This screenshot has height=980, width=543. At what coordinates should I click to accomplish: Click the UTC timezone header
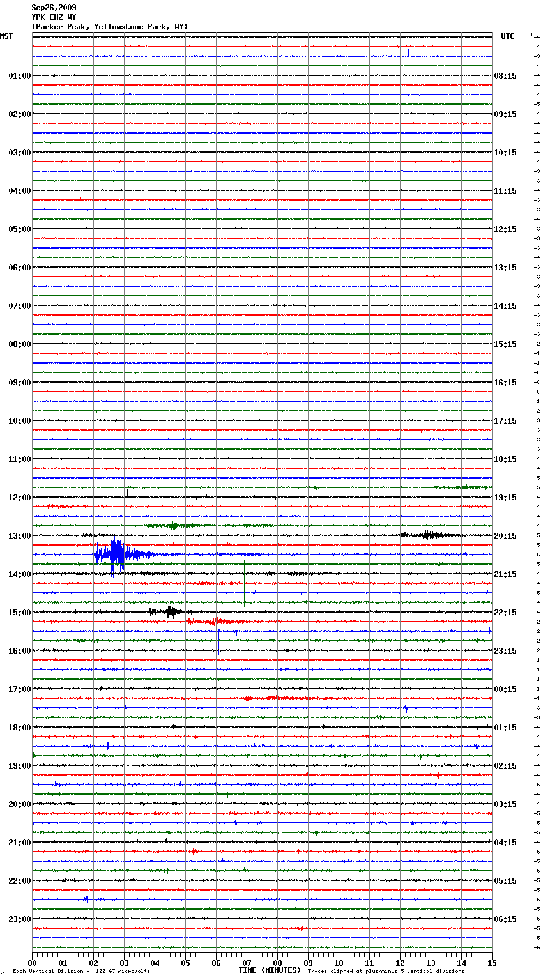507,36
